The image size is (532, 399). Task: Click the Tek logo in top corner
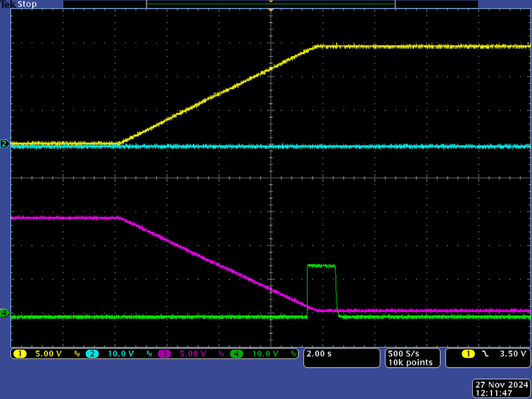8,5
